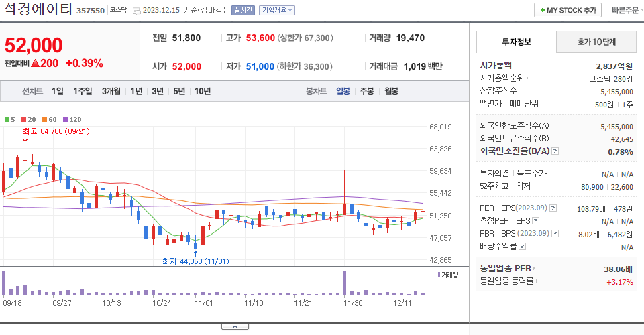Select 1년 line chart period
644x335 pixels.
point(136,91)
